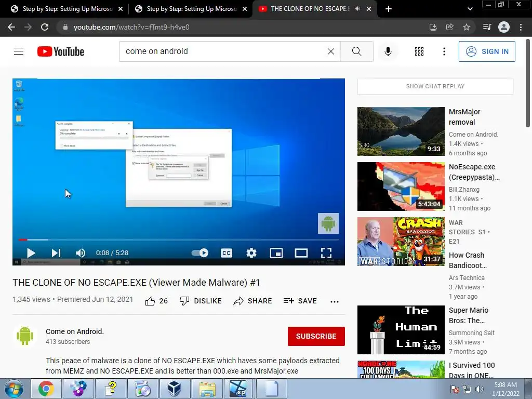Open Super Mario Bros Human Limit title
This screenshot has height=399, width=532.
pos(469,315)
